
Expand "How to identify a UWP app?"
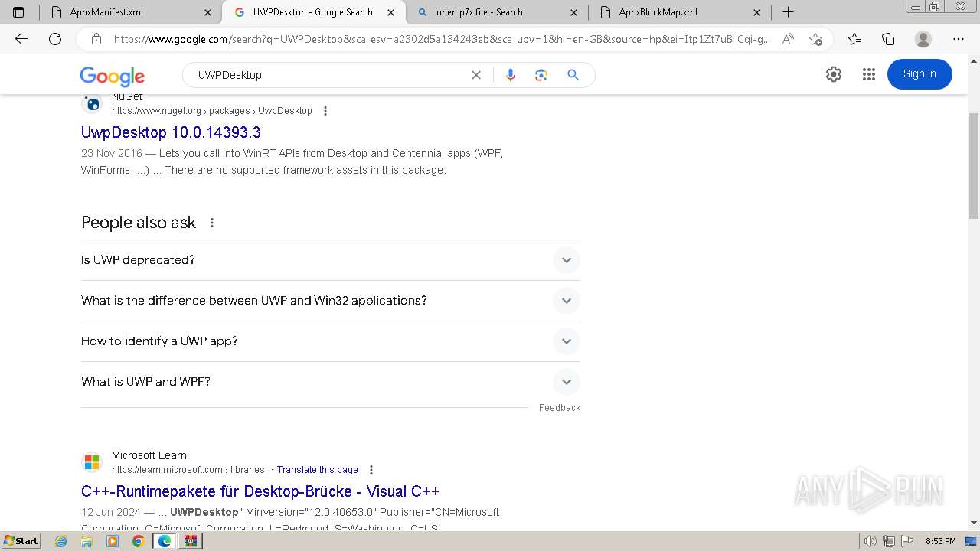click(x=331, y=341)
